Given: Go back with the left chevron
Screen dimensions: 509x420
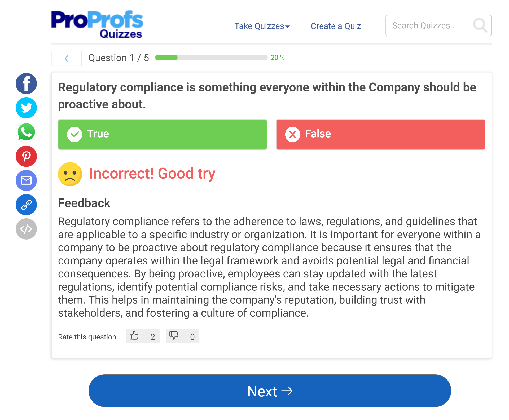Looking at the screenshot, I should tap(67, 58).
